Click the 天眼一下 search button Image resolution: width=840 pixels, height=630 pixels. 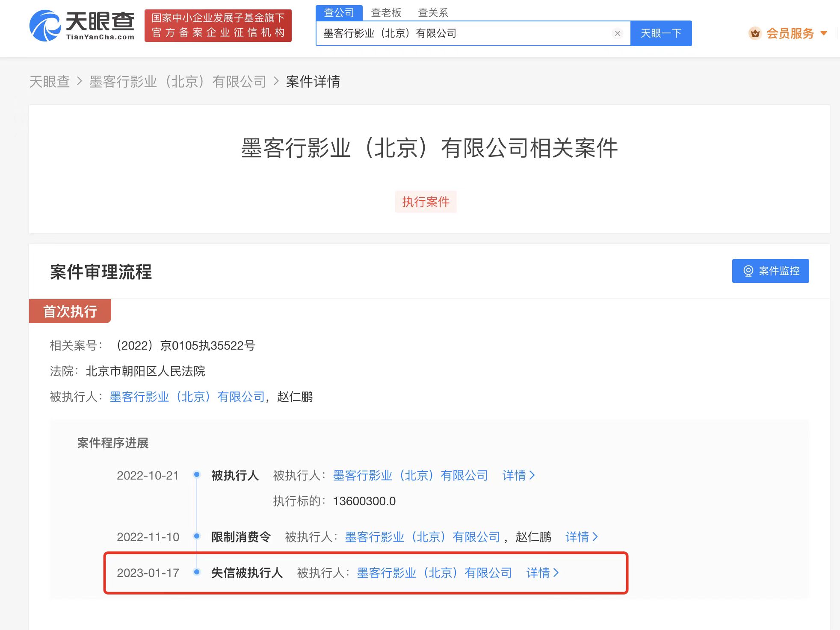tap(661, 33)
